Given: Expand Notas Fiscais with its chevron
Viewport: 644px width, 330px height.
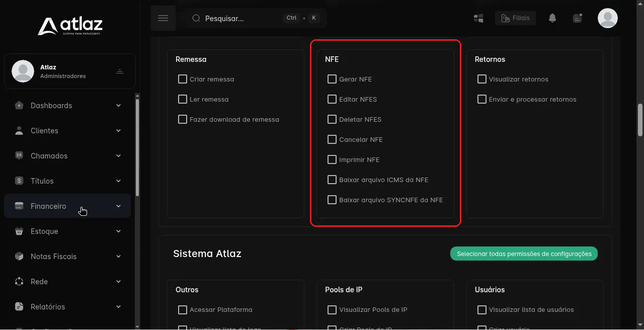Looking at the screenshot, I should [119, 256].
